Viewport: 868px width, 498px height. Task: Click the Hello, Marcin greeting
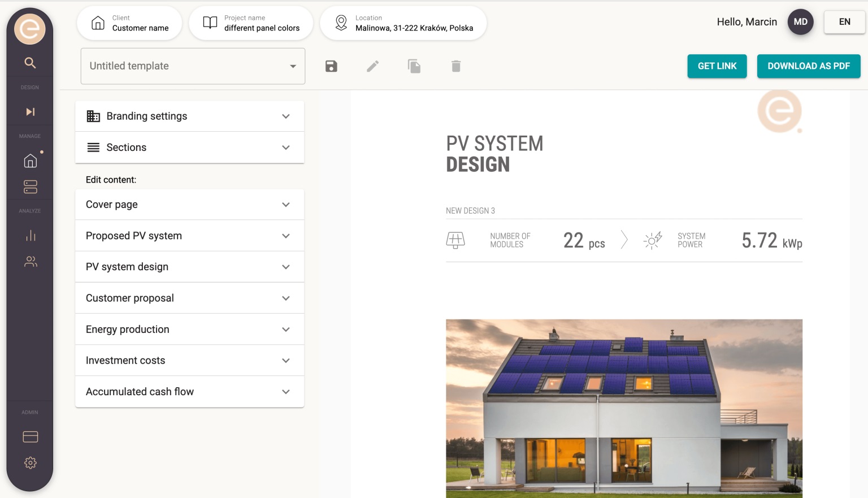click(747, 22)
